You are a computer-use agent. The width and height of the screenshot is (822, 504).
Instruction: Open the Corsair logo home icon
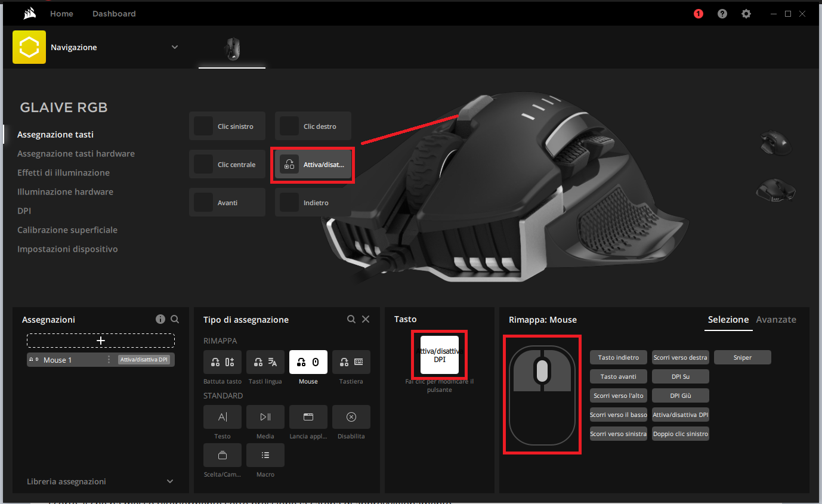[30, 14]
